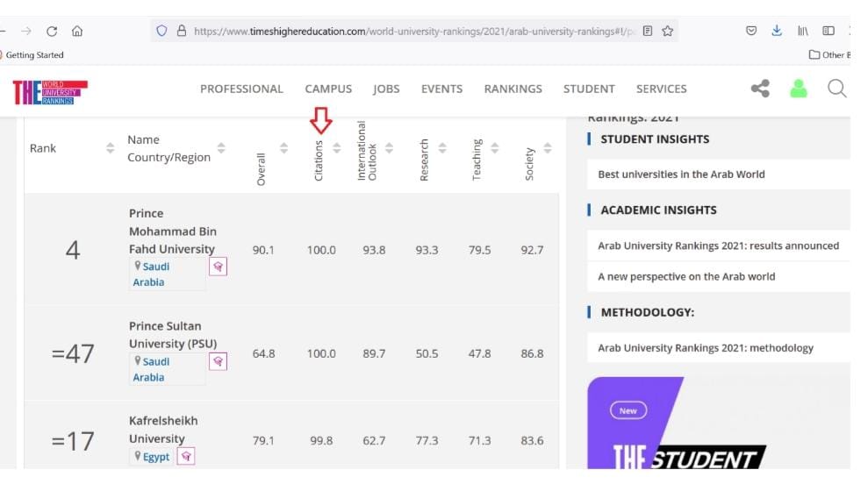
Task: Open Prince Mohammad Bin Fahd University link
Action: pos(172,231)
